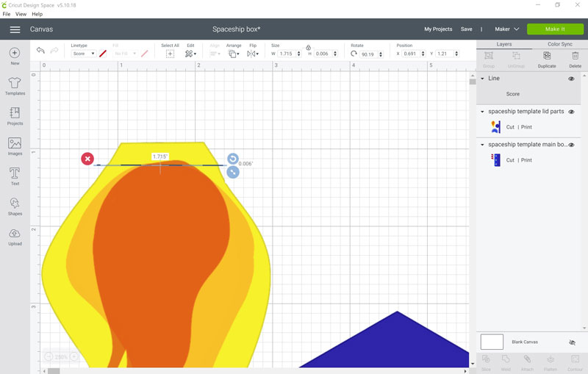Click the red X delete handle
Screen dimensions: 588x374
[87, 159]
